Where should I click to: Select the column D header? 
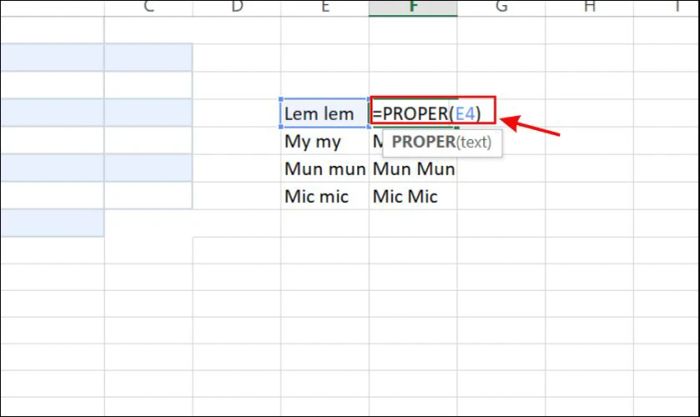tap(237, 8)
